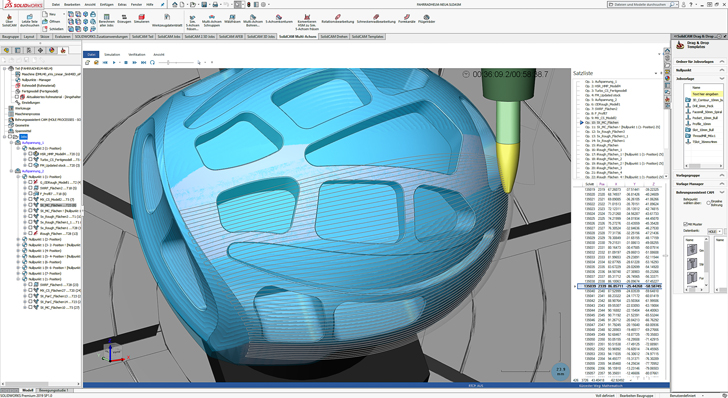Open the PropertyManager tab icon

tap(18, 50)
